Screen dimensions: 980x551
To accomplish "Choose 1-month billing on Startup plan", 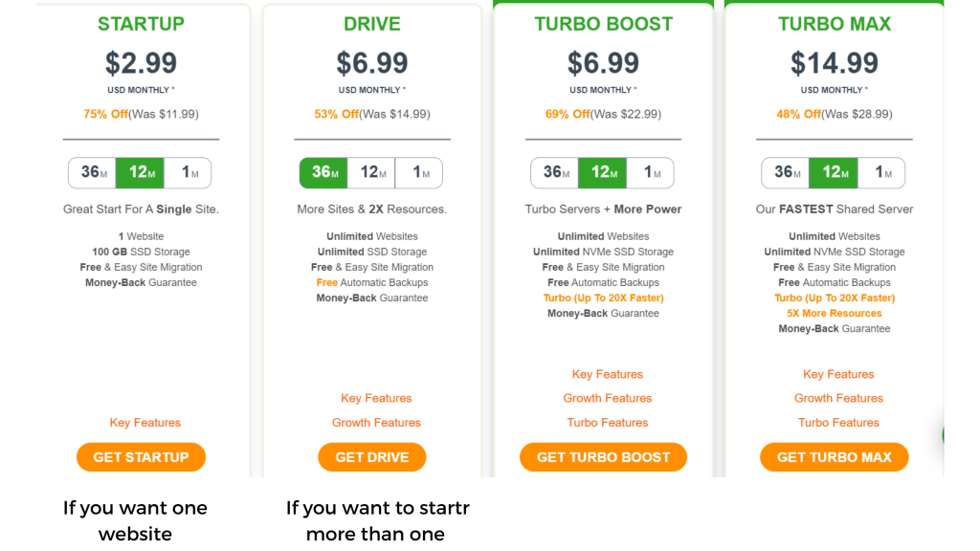I will click(189, 173).
